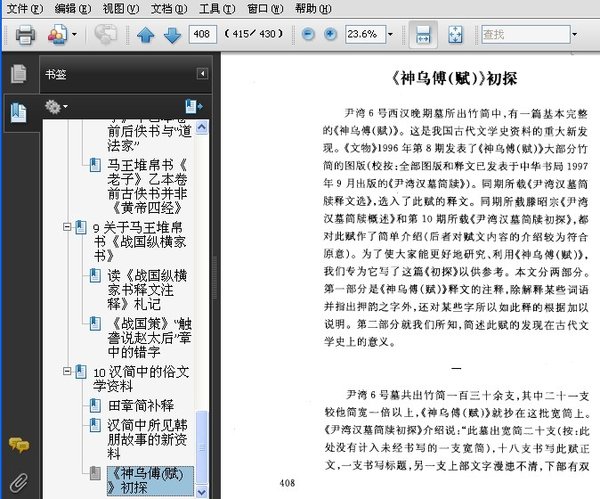Open the 视图 menu
This screenshot has height=499, width=600.
121,8
